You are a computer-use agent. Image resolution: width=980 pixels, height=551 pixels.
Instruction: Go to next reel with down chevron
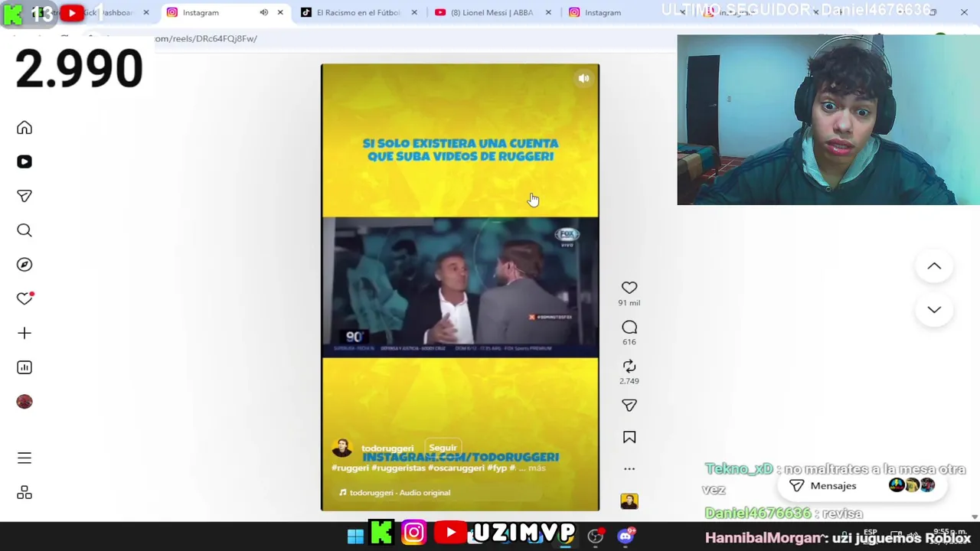[x=934, y=310]
